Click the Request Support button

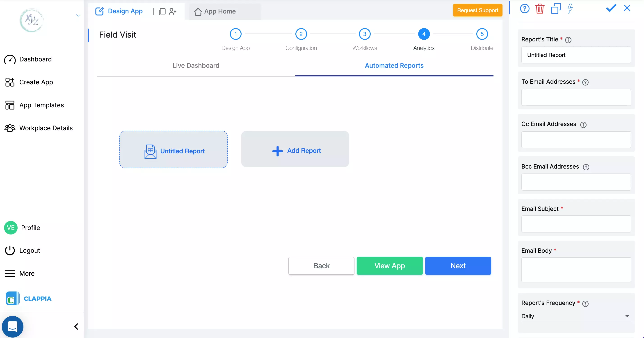[477, 10]
